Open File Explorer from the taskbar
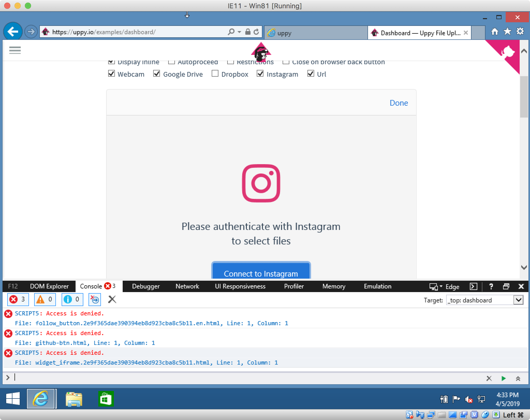This screenshot has width=530, height=420. (x=74, y=399)
